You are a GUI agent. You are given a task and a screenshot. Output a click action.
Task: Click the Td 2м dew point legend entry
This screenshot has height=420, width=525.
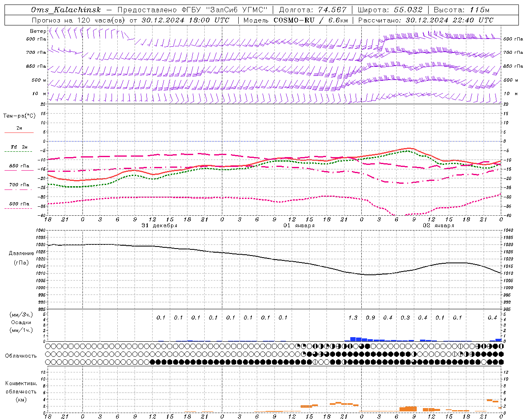pos(19,147)
